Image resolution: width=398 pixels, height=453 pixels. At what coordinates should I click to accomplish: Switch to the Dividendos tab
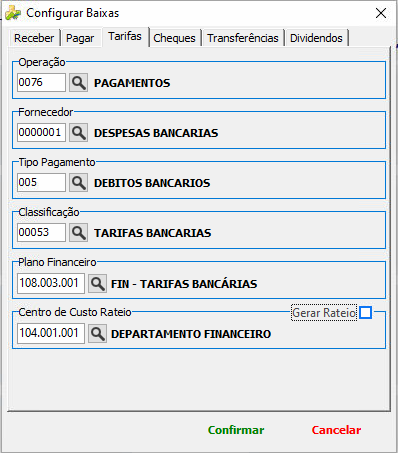click(x=316, y=38)
